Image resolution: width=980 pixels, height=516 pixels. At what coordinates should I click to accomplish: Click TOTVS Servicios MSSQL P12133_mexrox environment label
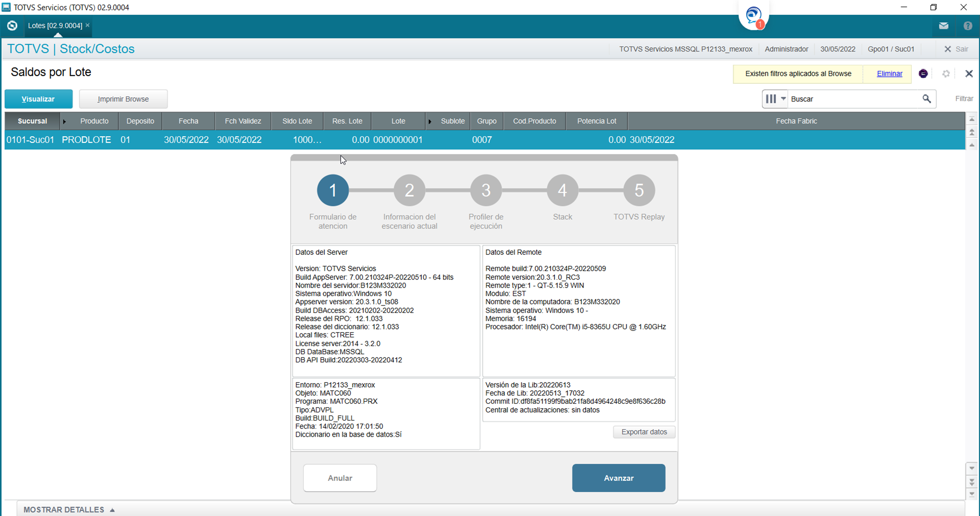(686, 49)
